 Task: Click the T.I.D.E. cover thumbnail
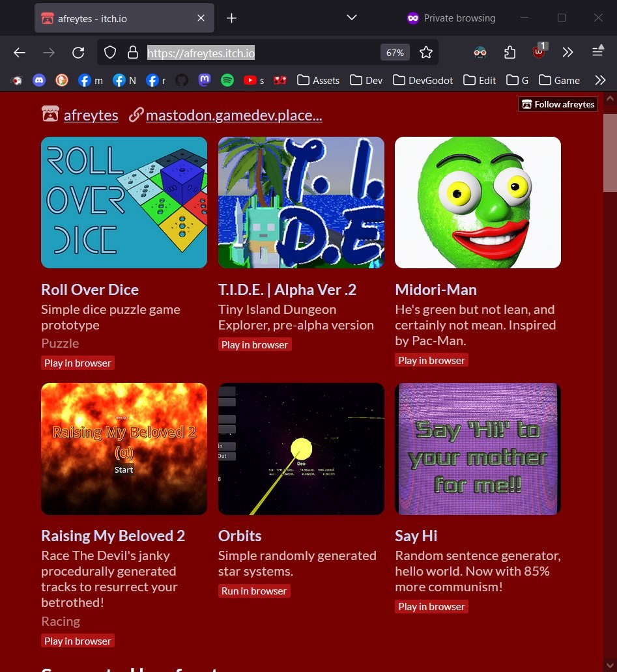pyautogui.click(x=301, y=203)
